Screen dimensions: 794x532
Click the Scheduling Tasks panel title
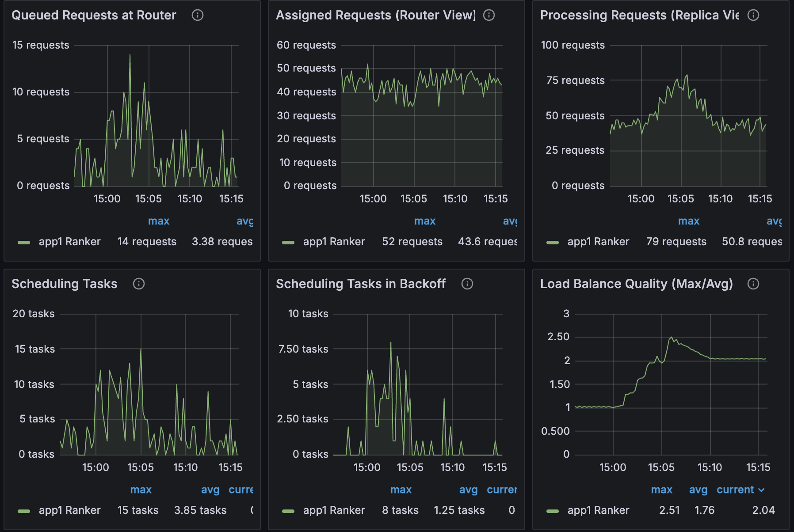point(64,284)
